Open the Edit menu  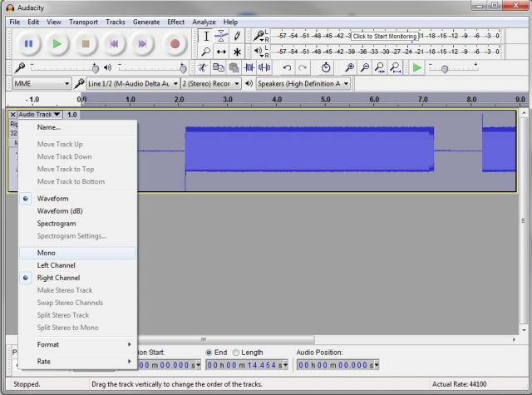point(33,22)
